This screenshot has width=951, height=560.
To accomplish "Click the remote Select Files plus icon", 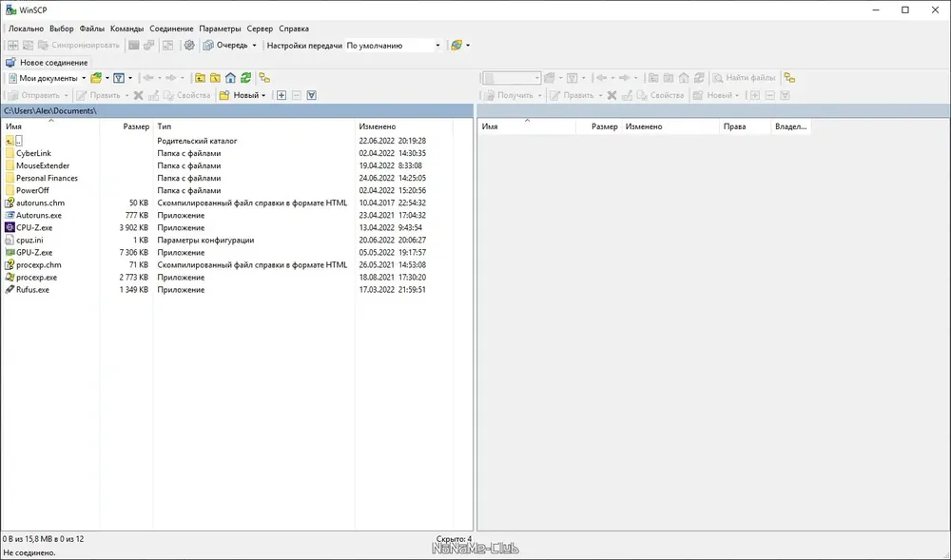I will [x=755, y=95].
